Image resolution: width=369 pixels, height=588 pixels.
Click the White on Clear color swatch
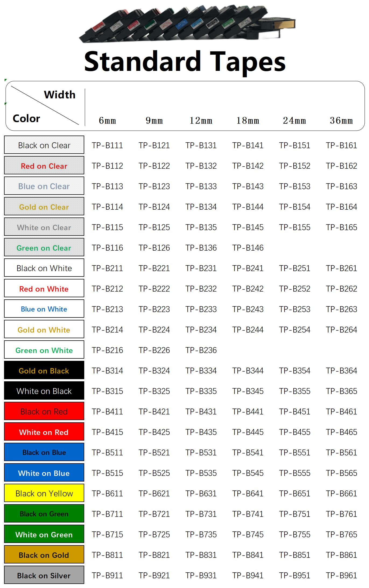pos(44,227)
